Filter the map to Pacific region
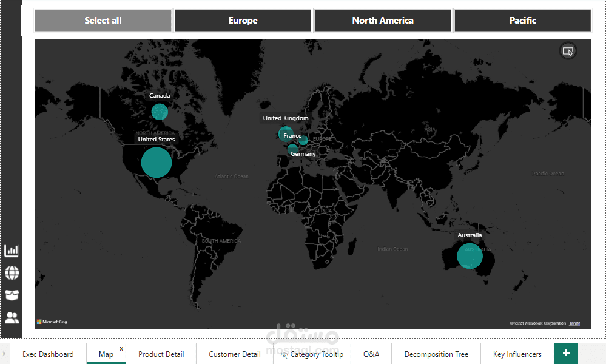 tap(522, 21)
